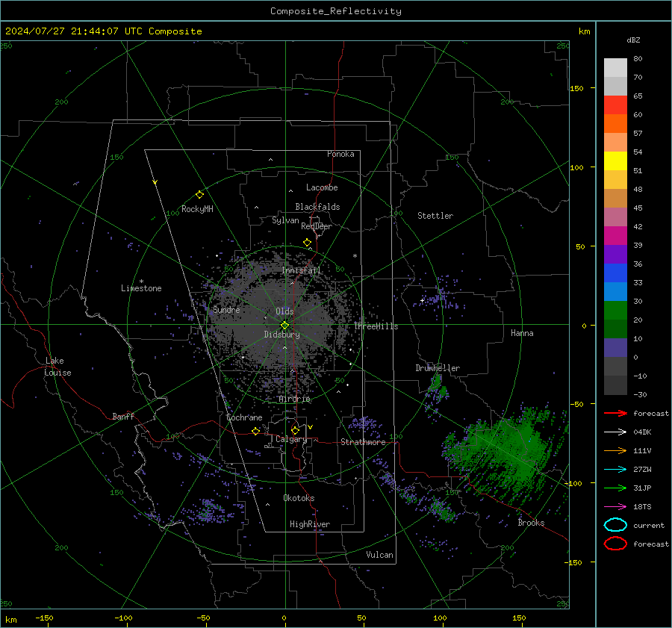Click the Lake Louise label
The image size is (672, 628).
57,367
